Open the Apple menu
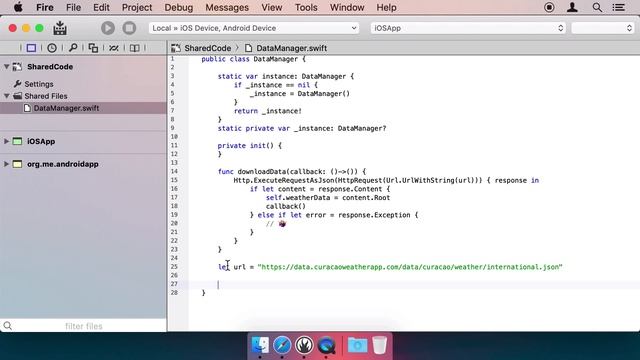The height and width of the screenshot is (360, 640). pyautogui.click(x=18, y=7)
